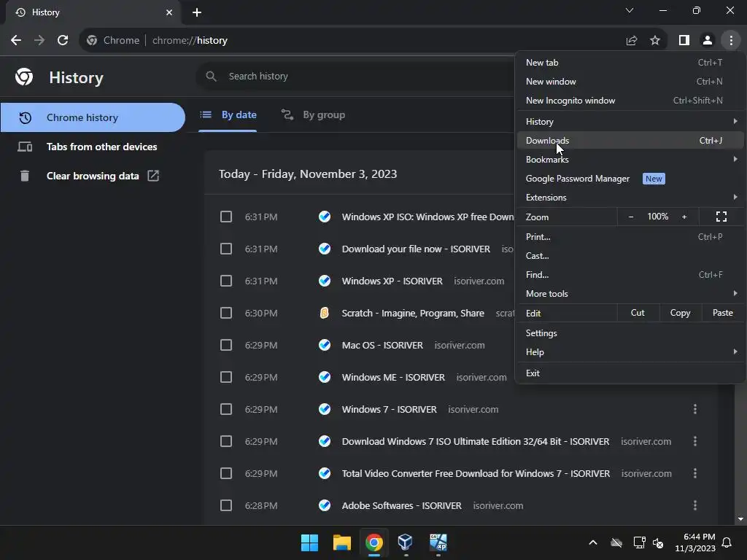Open Clear browsing data link
The image size is (747, 560).
(93, 176)
